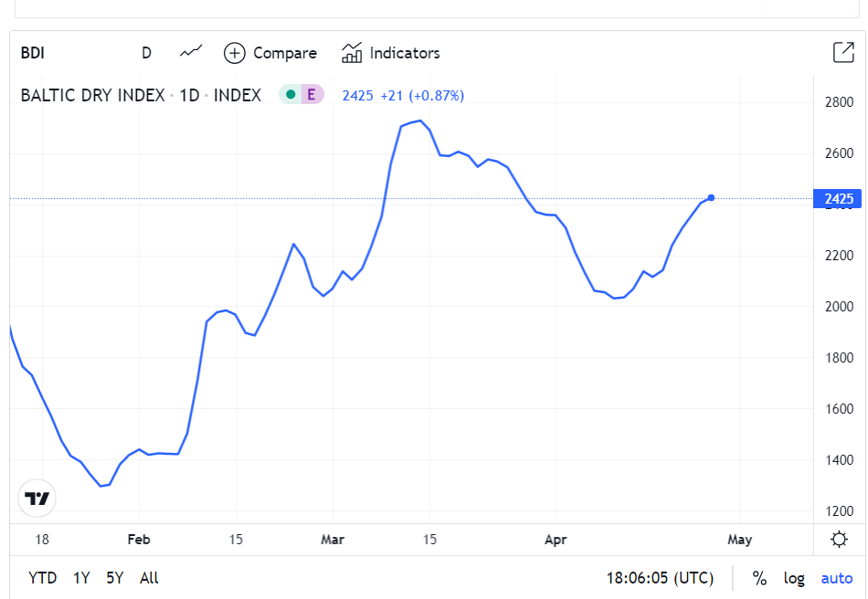Open the line chart style selector
868x599 pixels.
coord(191,51)
